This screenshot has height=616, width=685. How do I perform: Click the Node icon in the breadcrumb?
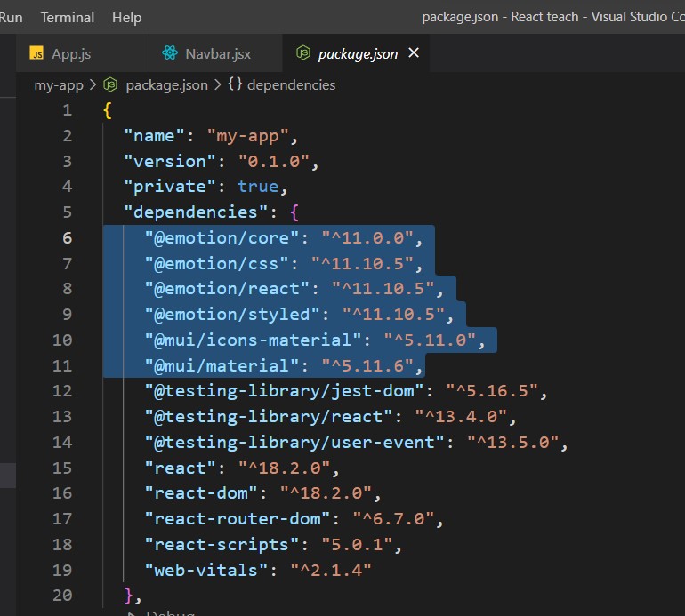pyautogui.click(x=110, y=84)
